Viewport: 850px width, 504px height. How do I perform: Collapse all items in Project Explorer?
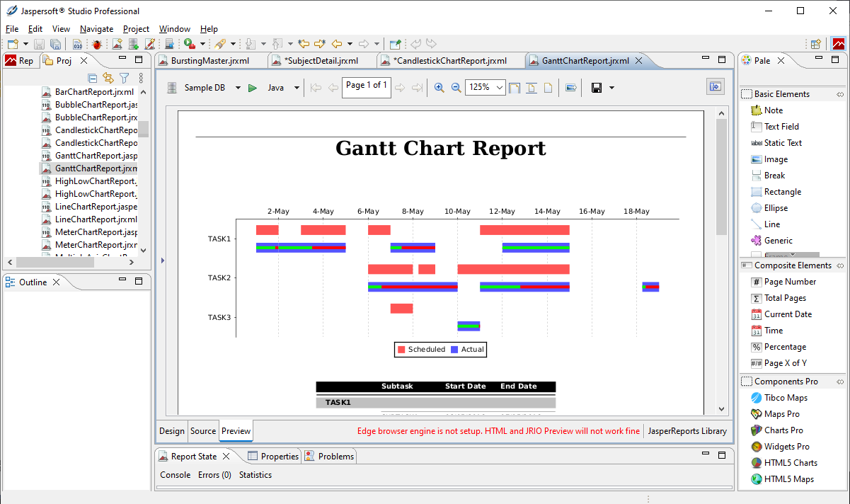[x=92, y=78]
